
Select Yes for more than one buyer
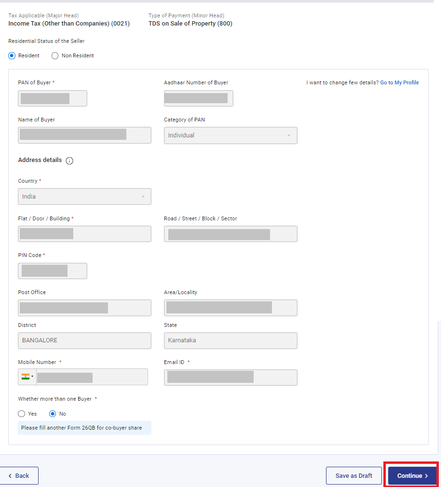click(21, 414)
